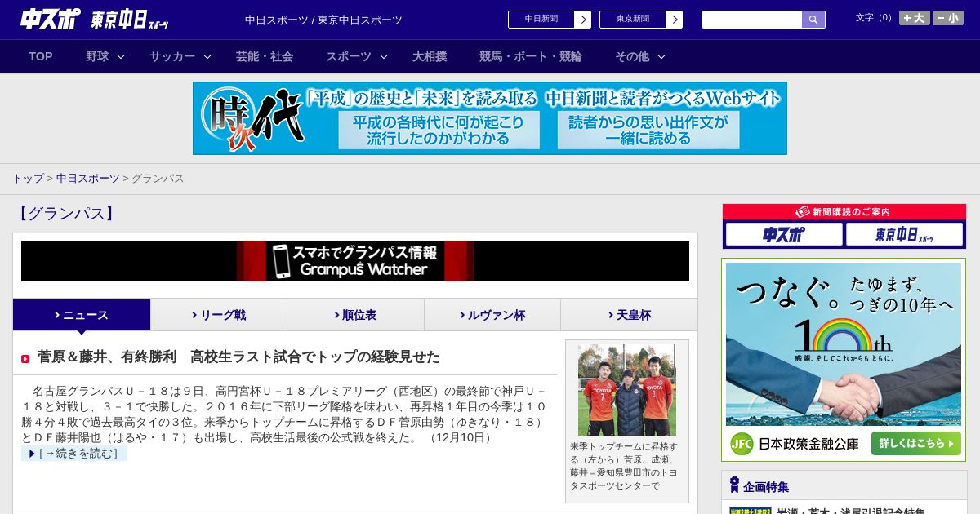
Task: Click 東京中日スポーツ subscription guide button
Action: [905, 235]
